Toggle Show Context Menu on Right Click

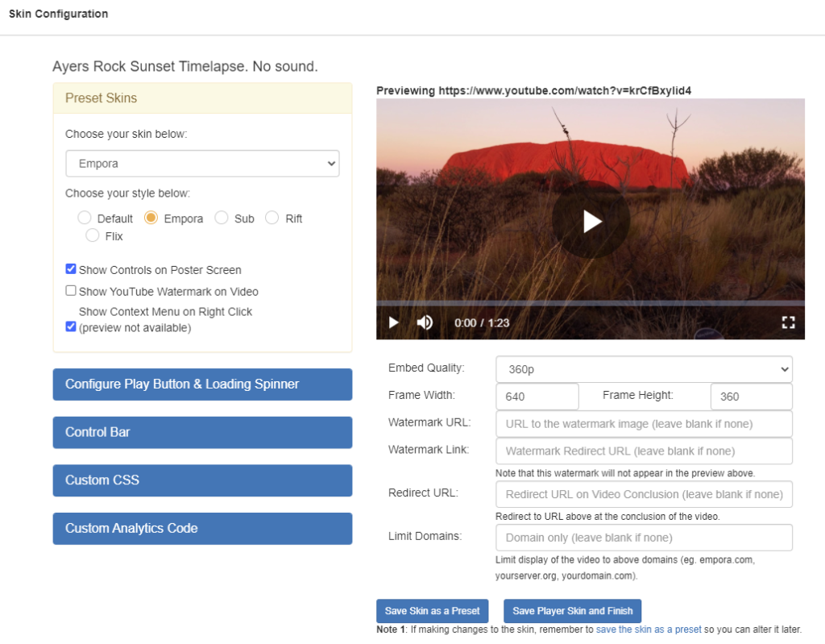(71, 326)
